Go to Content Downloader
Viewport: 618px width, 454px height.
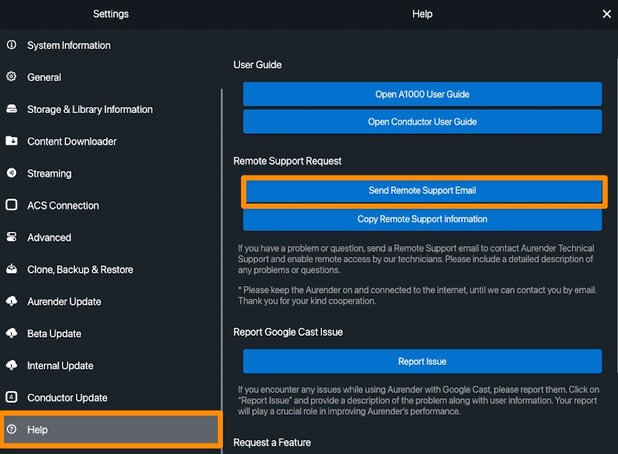[110, 141]
